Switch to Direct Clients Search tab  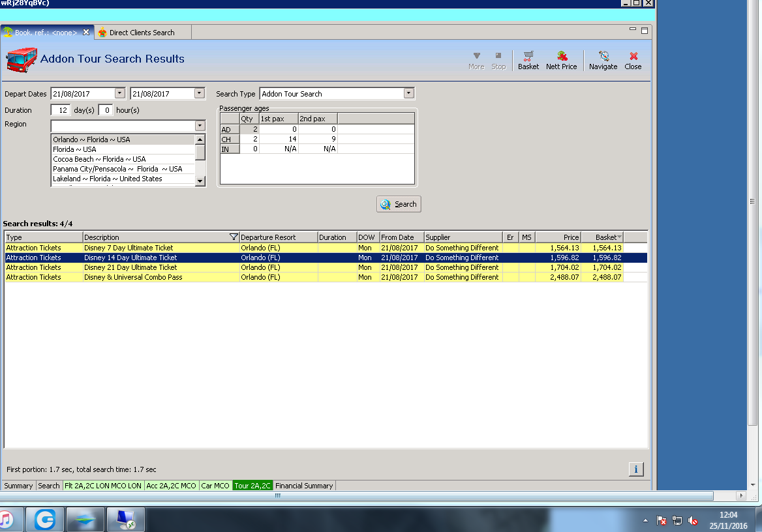(142, 33)
